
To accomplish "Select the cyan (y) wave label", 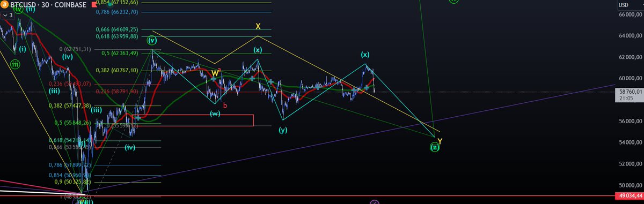I will [283, 130].
